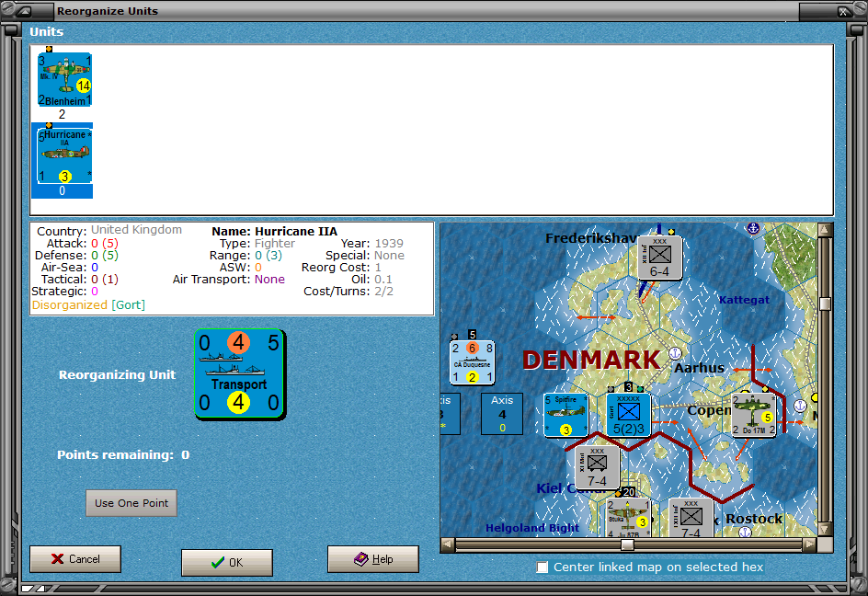Click the Kattegat sea label
Viewport: 868px width, 596px height.
pos(744,300)
